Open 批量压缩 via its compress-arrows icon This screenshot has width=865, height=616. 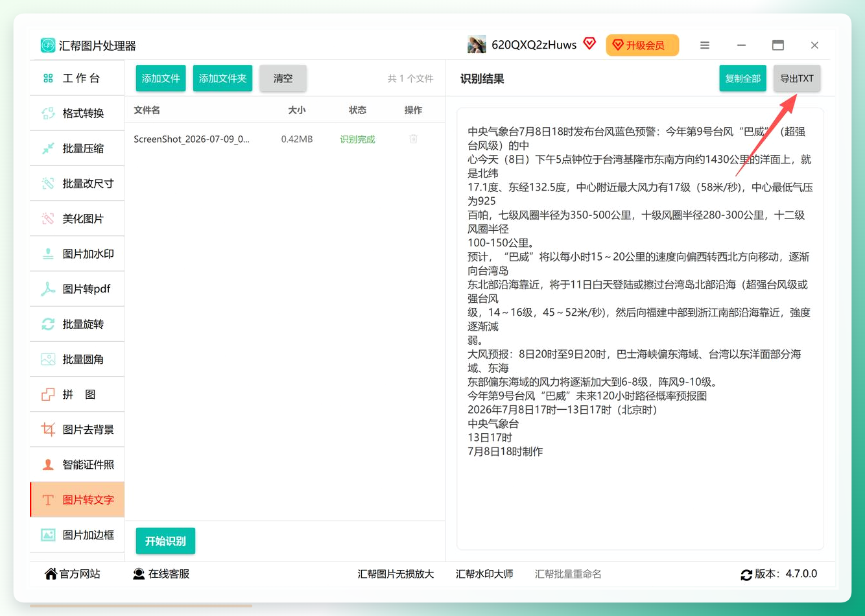[48, 148]
